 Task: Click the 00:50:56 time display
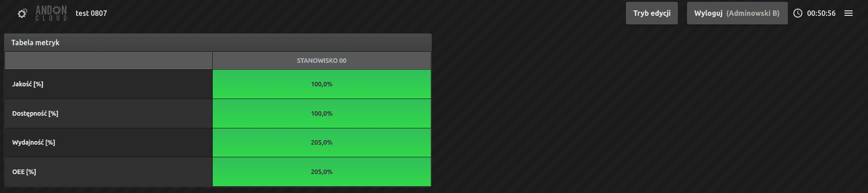pos(821,13)
